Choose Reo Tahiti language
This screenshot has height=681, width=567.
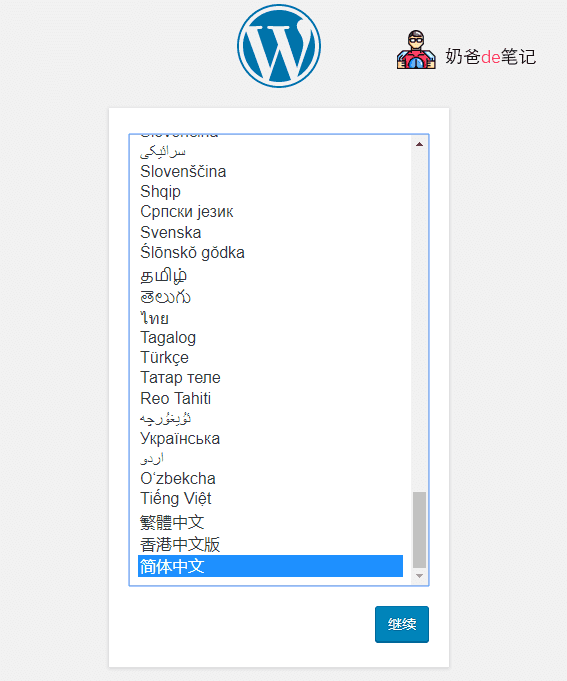pos(270,398)
